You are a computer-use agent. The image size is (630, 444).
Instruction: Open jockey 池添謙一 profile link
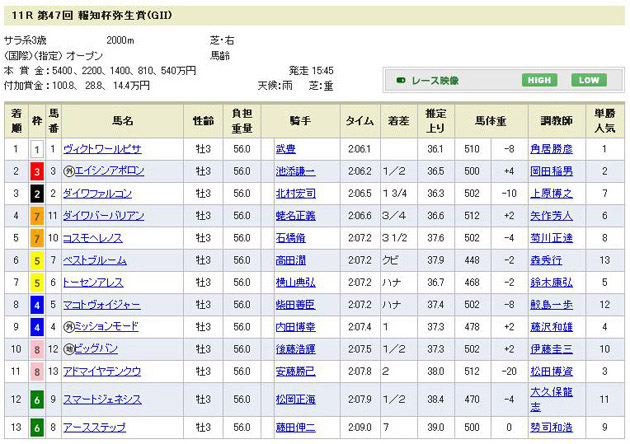click(x=295, y=171)
